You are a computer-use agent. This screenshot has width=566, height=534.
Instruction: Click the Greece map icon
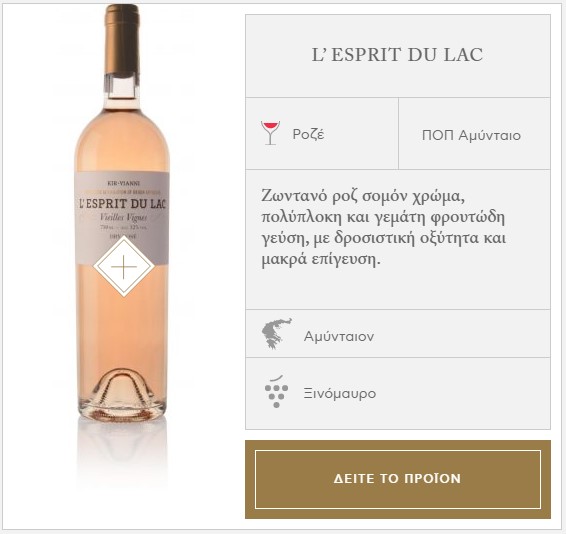tap(277, 334)
